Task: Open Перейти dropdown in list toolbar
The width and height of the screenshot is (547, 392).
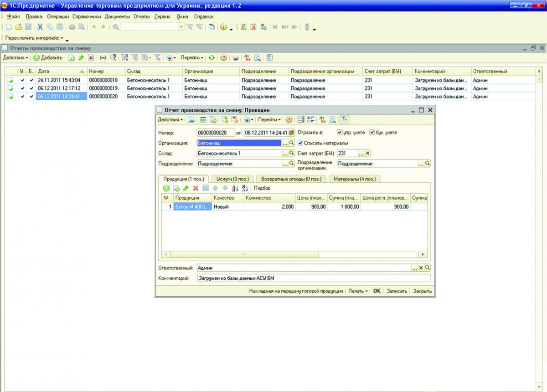Action: 192,58
